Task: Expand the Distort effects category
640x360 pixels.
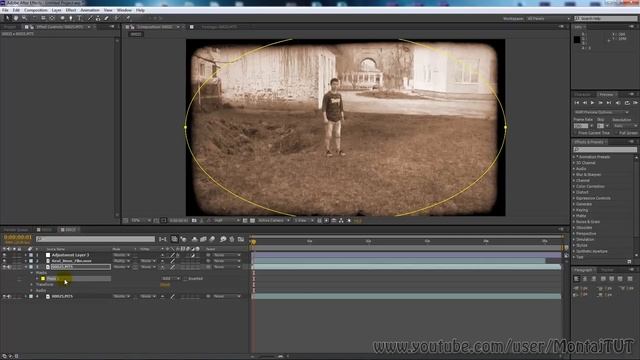Action: coord(574,192)
